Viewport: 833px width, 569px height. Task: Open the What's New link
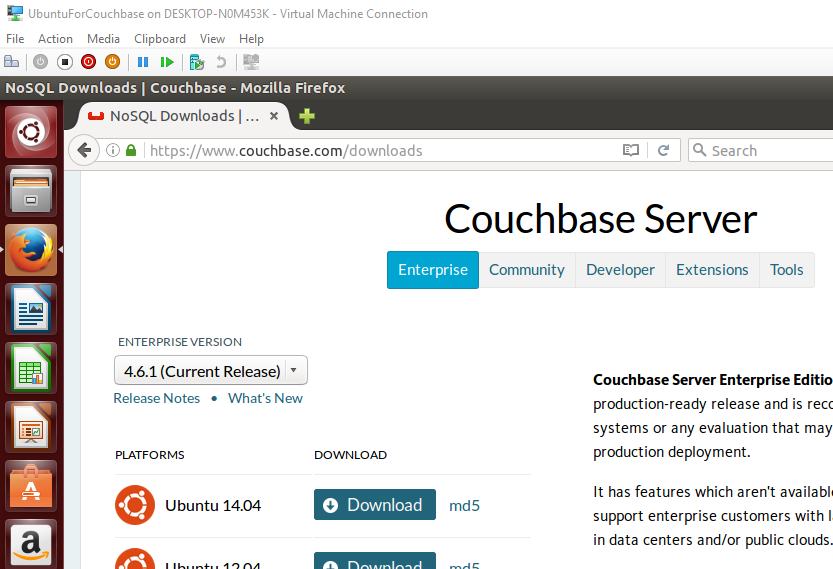[265, 398]
